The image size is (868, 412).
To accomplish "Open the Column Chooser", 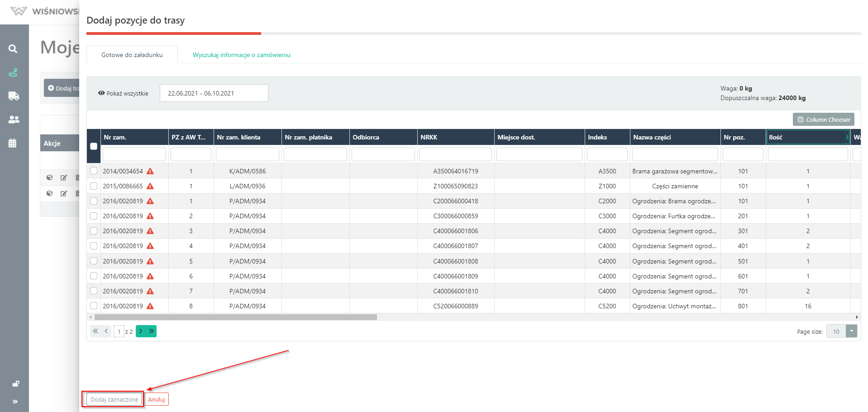I will [x=823, y=120].
